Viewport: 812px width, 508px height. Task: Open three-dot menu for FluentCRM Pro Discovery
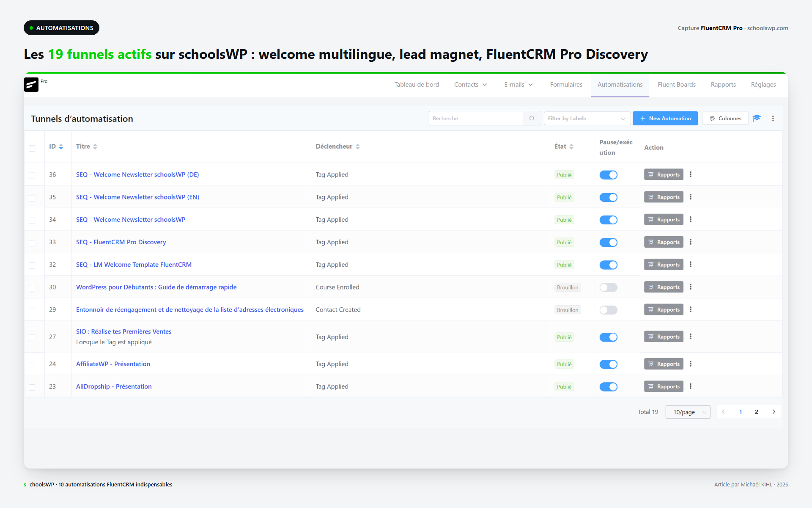click(690, 242)
